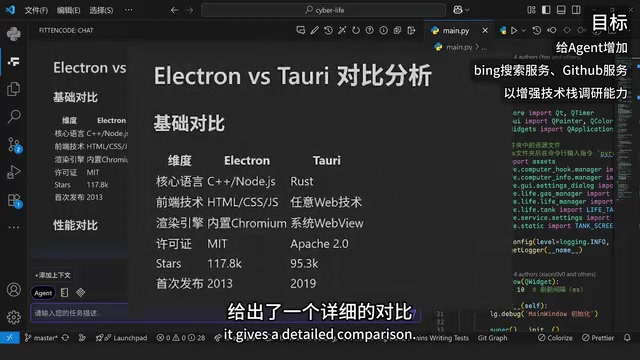Open the Copilot dropdown in title bar
The height and width of the screenshot is (360, 640).
point(461,10)
